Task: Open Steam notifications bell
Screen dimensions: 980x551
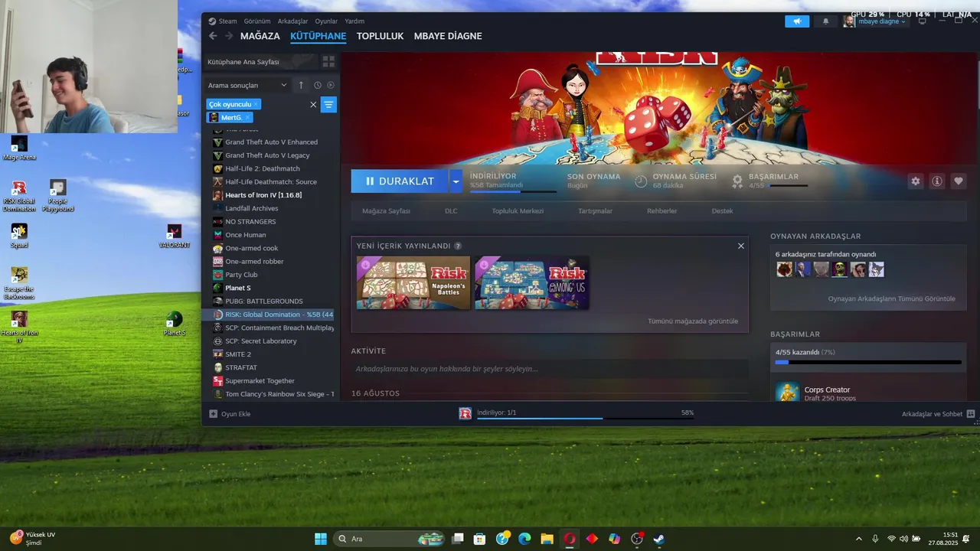Action: [825, 21]
